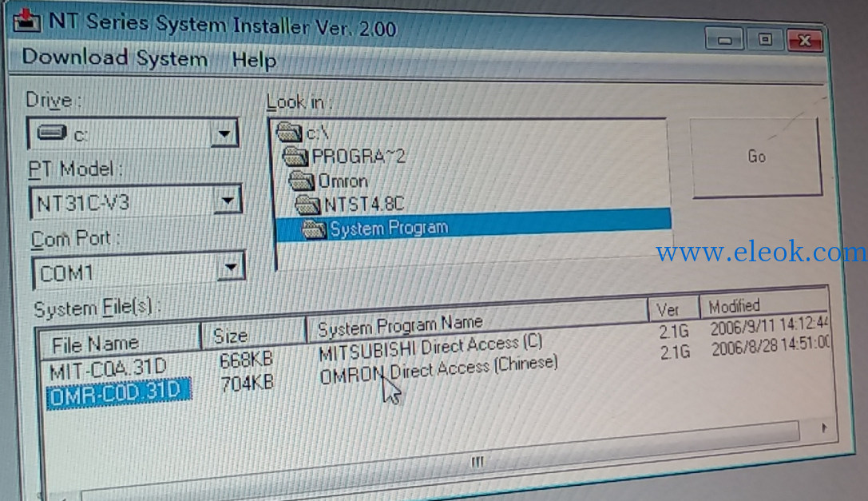Viewport: 868px width, 501px height.
Task: Open the Help menu
Action: pyautogui.click(x=254, y=59)
